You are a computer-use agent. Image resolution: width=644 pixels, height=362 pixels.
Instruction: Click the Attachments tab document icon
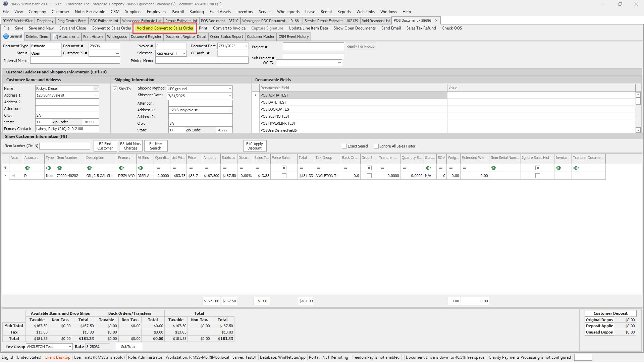click(x=55, y=37)
